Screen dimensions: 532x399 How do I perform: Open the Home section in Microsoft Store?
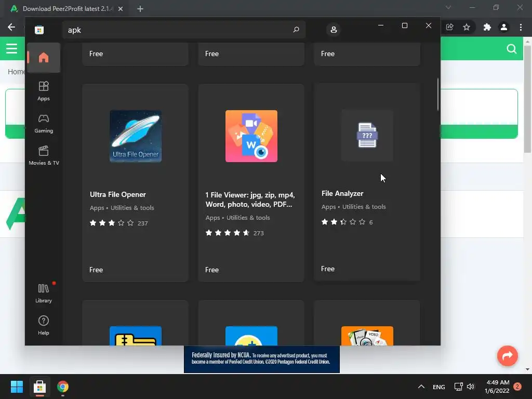tap(44, 58)
